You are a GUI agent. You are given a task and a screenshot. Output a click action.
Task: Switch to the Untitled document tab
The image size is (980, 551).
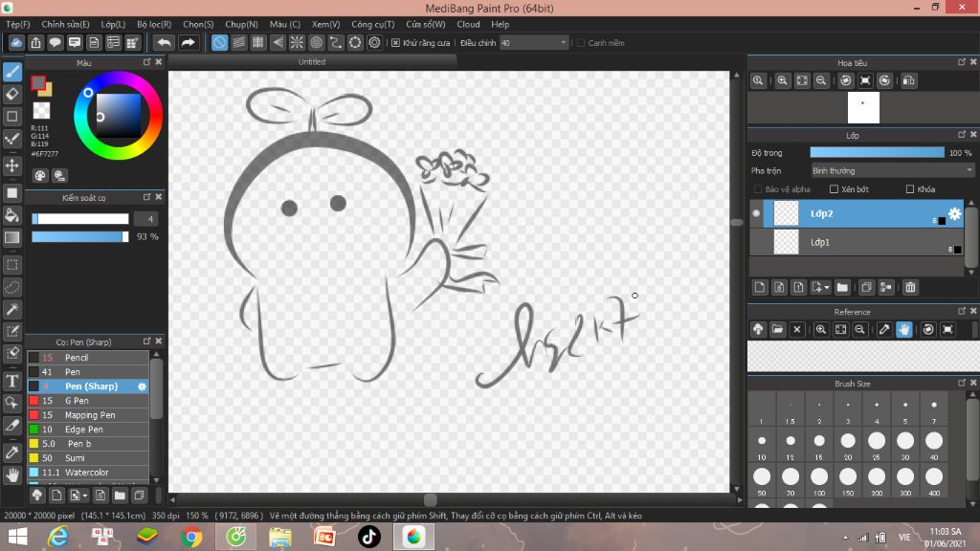coord(312,62)
